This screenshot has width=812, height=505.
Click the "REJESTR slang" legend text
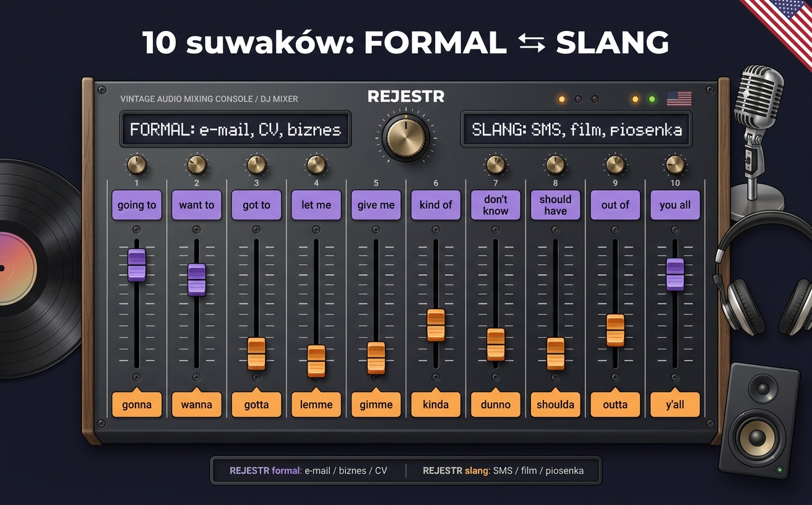(456, 470)
